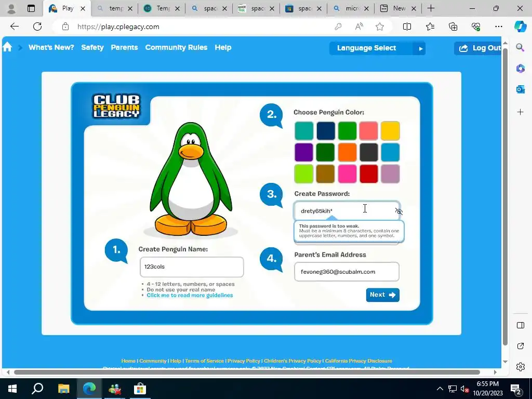Open sidebar settings gear icon

click(520, 367)
